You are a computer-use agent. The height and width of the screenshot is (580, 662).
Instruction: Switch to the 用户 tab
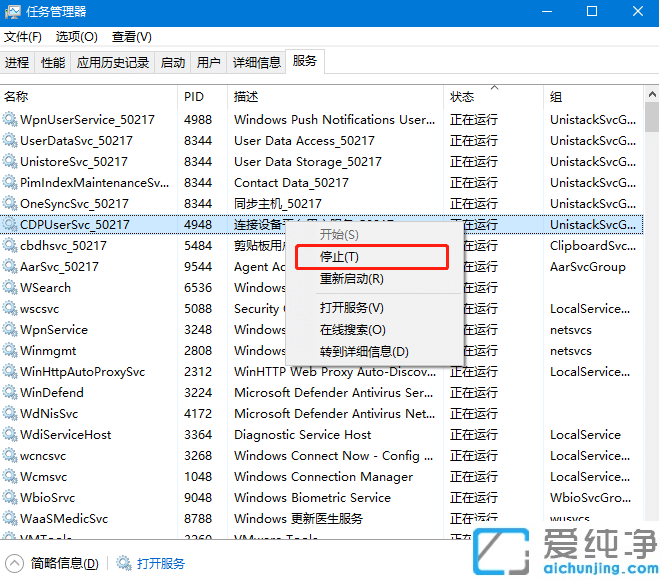(x=209, y=62)
